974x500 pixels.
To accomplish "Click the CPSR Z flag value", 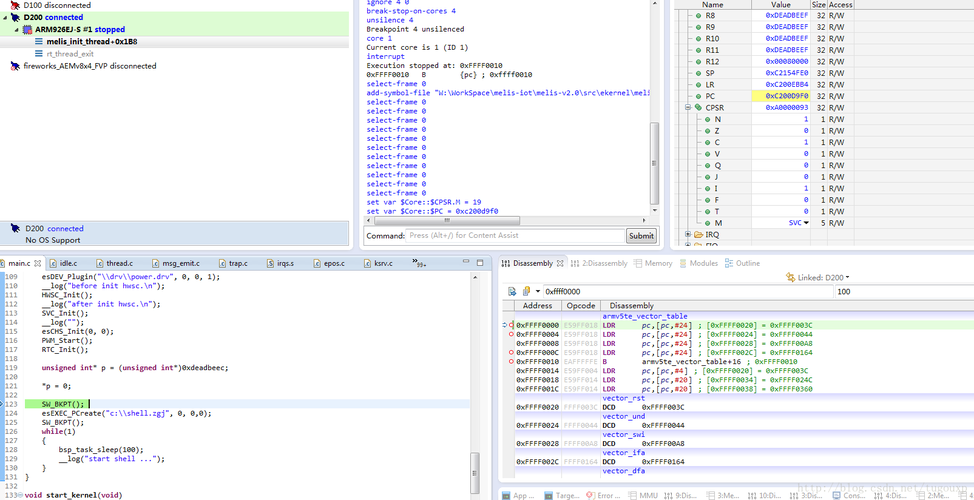I will point(806,130).
